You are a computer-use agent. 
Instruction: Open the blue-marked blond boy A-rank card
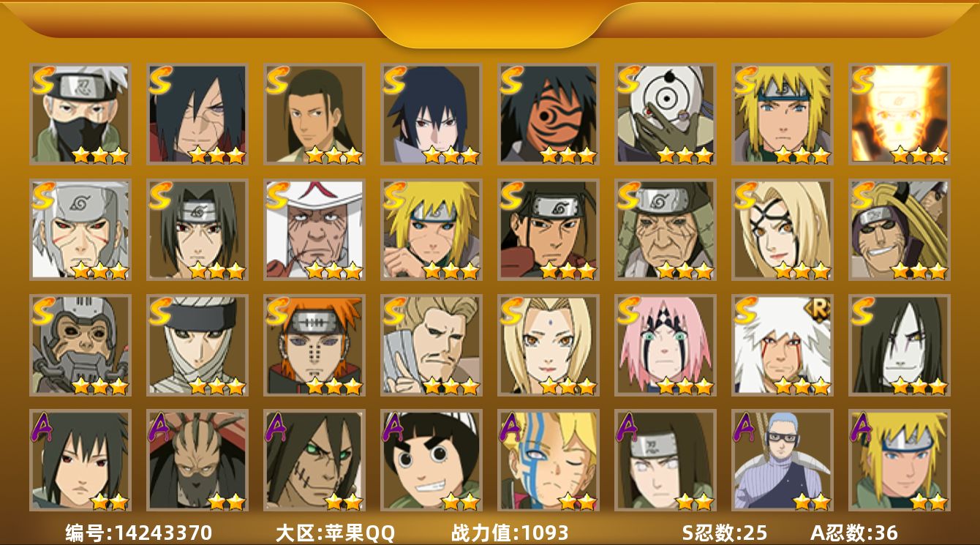[x=549, y=461]
